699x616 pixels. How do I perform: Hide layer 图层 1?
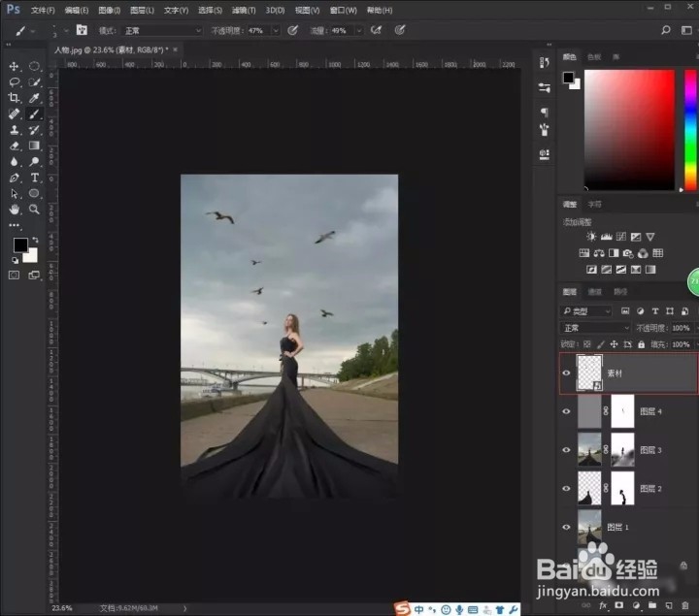[x=566, y=527]
